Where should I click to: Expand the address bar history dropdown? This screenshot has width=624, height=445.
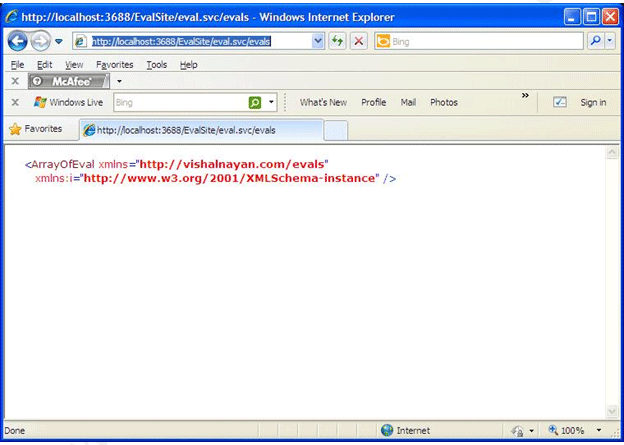click(x=318, y=41)
